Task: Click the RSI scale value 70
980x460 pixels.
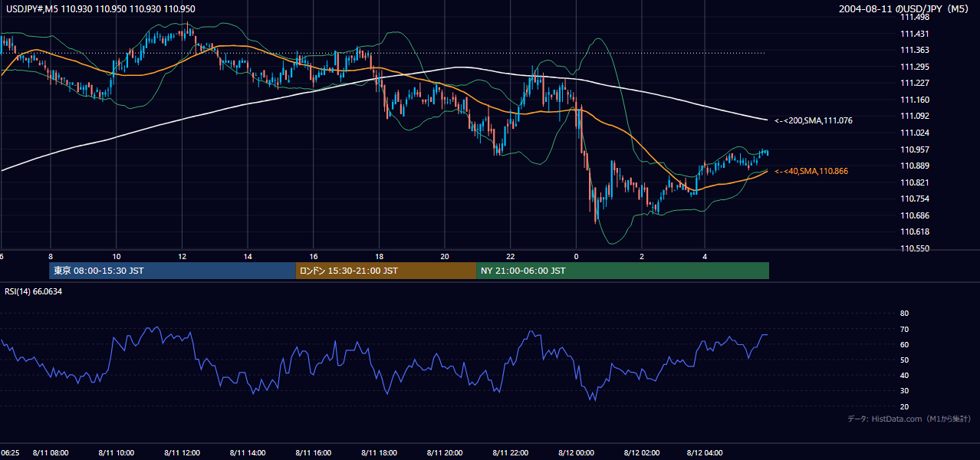Action: 904,329
